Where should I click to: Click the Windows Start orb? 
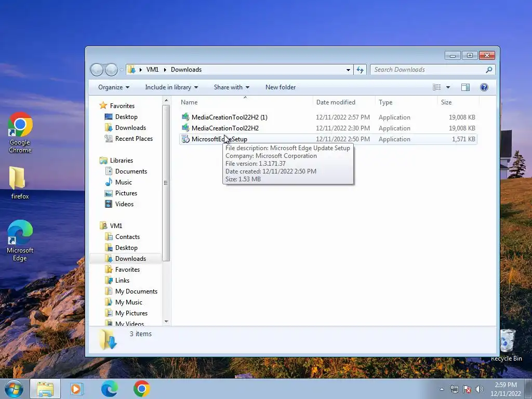coord(14,389)
